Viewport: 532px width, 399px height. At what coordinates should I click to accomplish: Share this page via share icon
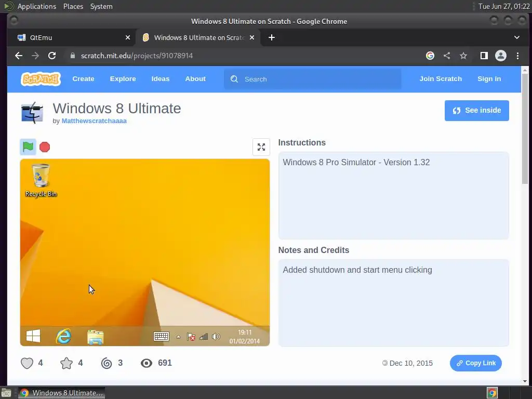point(447,56)
